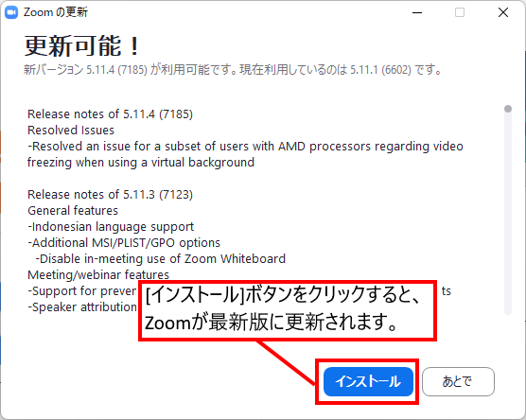Click 'Disable in-meeting use of Zoom Whiteboard' line
The height and width of the screenshot is (420, 526).
point(160,259)
